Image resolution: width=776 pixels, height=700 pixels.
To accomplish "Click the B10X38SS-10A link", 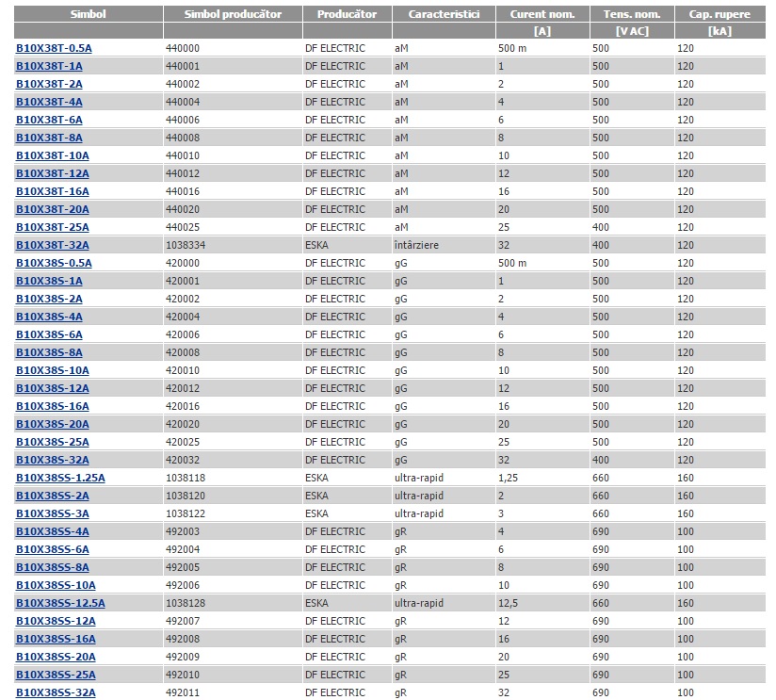I will click(56, 585).
